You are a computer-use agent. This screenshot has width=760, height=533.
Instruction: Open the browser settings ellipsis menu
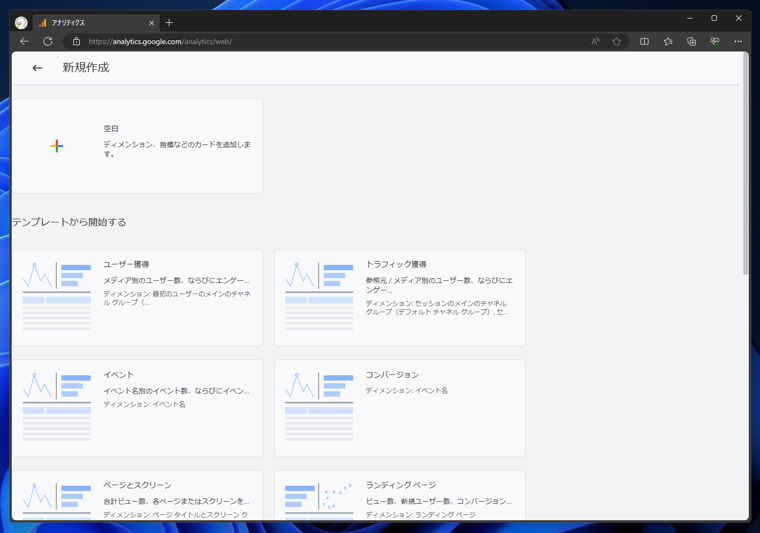tap(738, 42)
